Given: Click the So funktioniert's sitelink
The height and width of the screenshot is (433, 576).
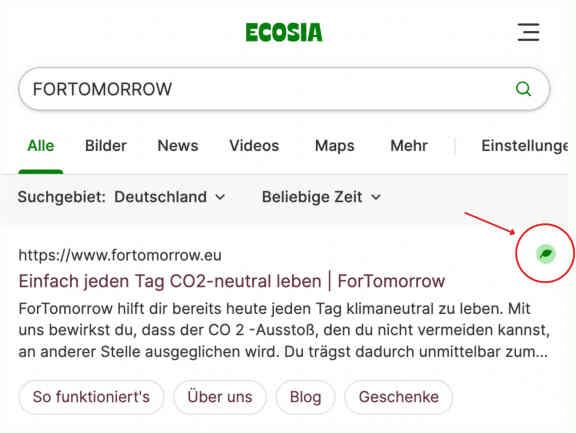Looking at the screenshot, I should pos(91,397).
